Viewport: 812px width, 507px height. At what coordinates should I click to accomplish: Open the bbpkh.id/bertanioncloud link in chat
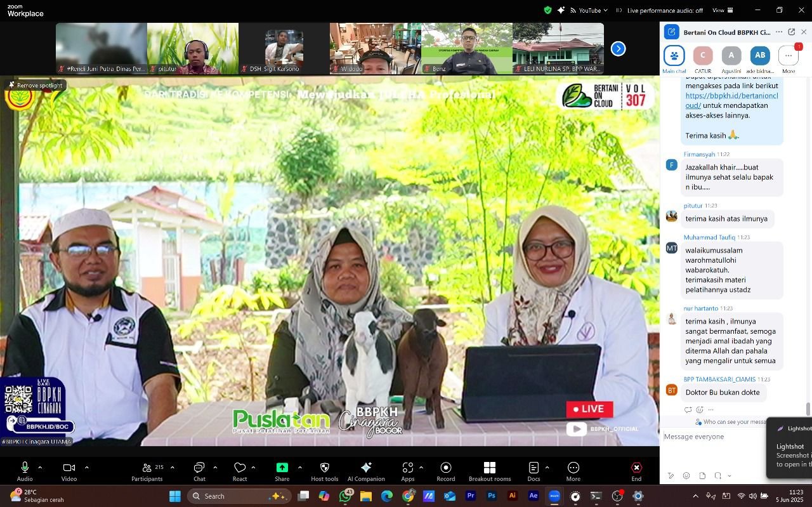[731, 100]
